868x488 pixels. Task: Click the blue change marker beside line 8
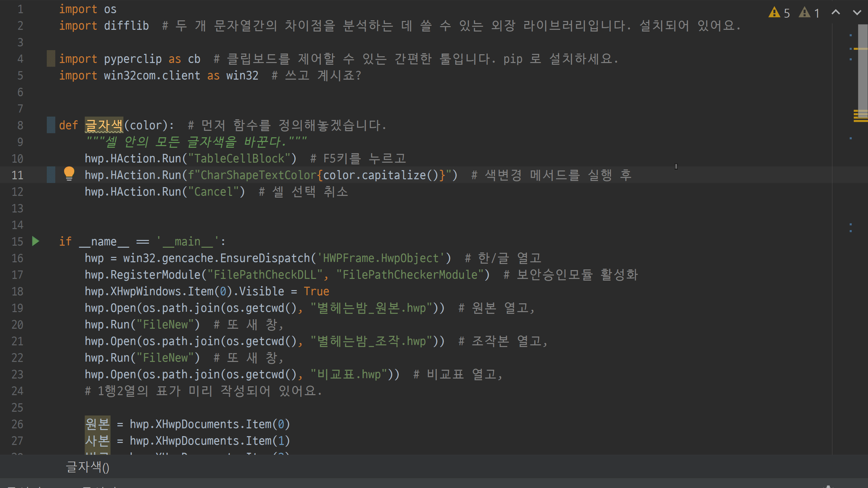coord(51,125)
